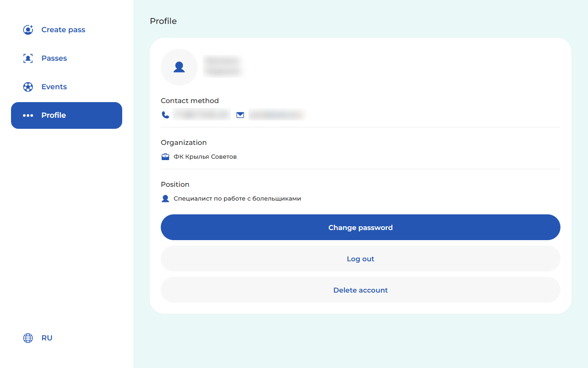Click the blurred email address
The width and height of the screenshot is (588, 368).
[x=277, y=115]
